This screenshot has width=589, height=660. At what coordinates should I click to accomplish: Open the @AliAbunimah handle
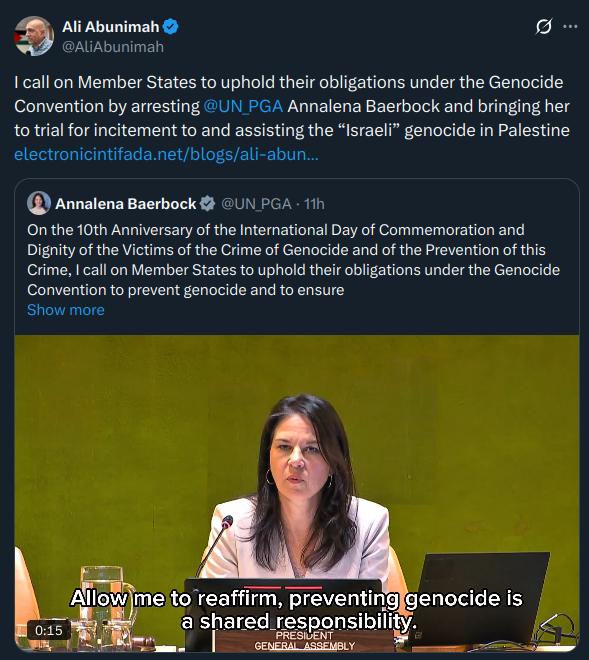[113, 47]
